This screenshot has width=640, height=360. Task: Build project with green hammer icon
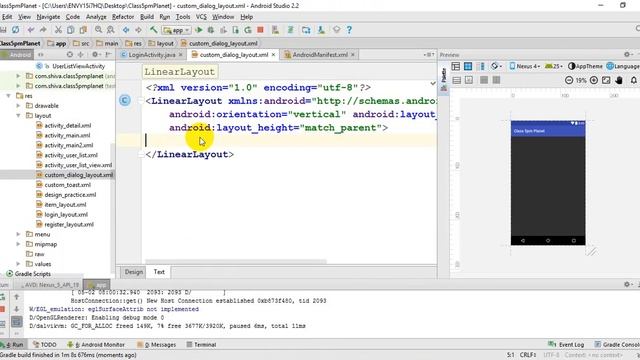click(x=153, y=30)
